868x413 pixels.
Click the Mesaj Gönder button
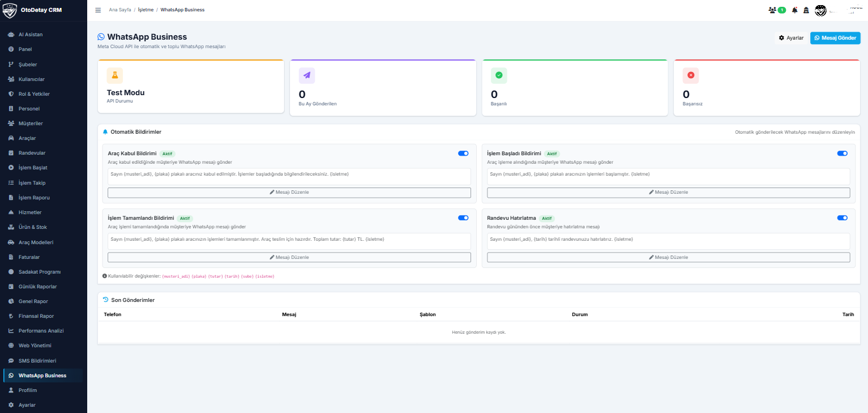pyautogui.click(x=835, y=38)
